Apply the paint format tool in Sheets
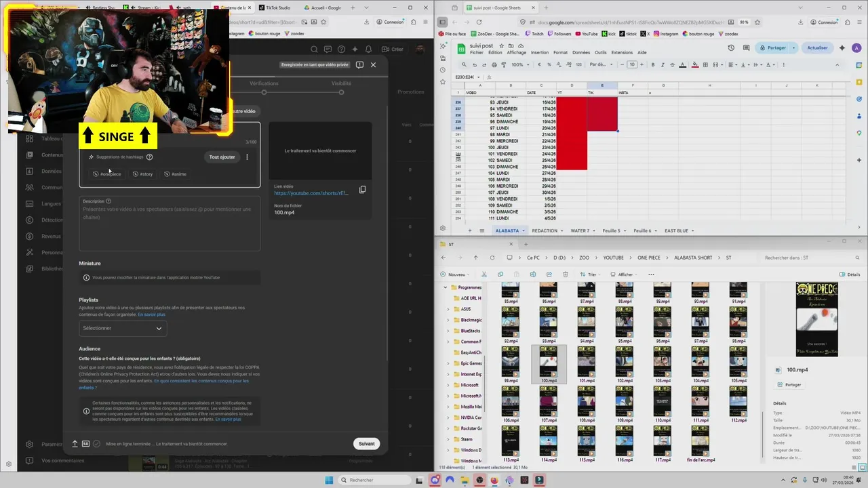The width and height of the screenshot is (868, 488). coord(503,65)
